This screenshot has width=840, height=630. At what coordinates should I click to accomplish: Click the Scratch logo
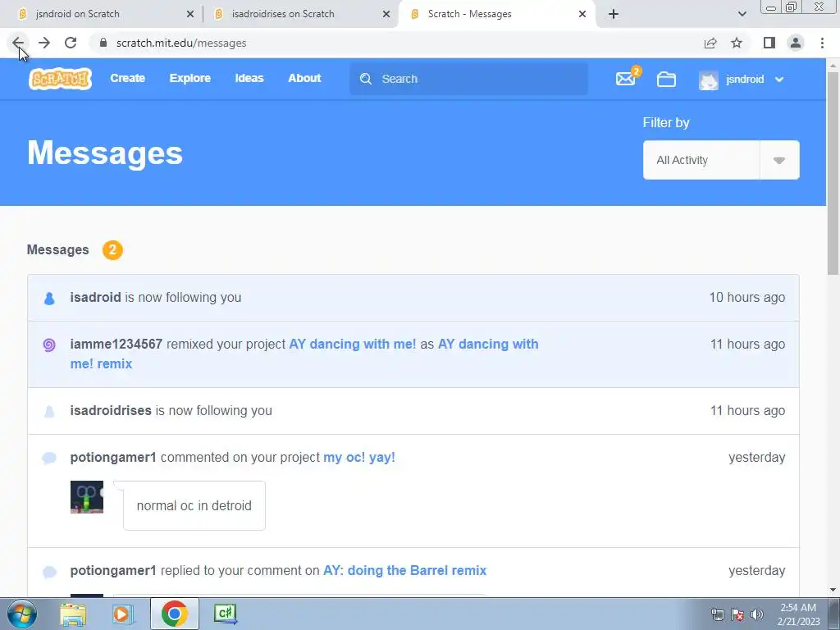(x=60, y=79)
